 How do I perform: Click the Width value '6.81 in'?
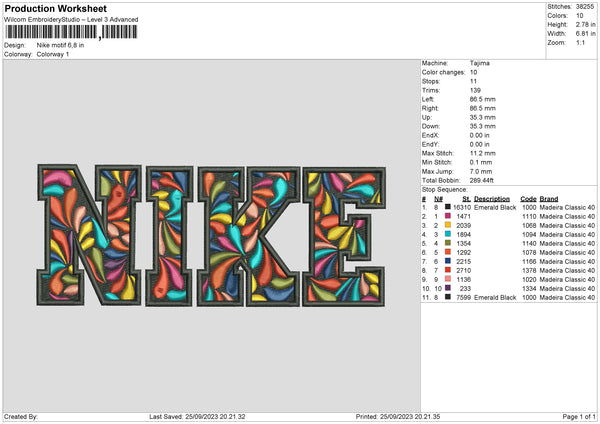(x=585, y=34)
